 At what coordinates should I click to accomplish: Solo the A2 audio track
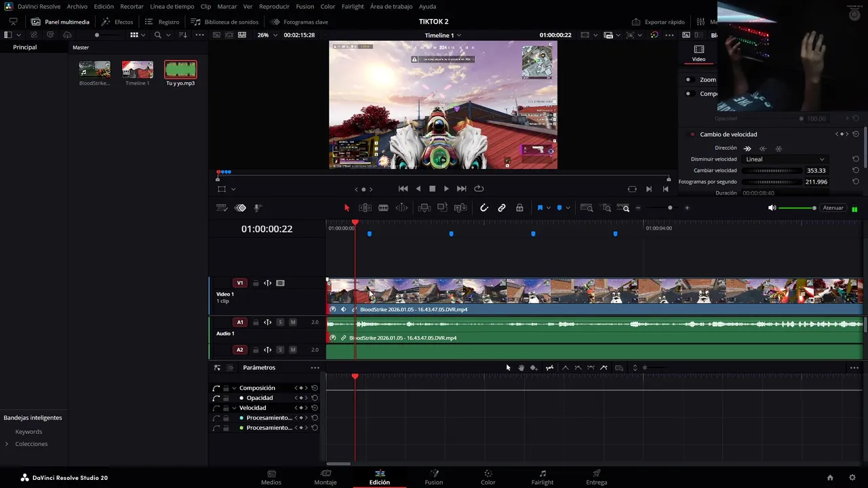click(x=280, y=350)
